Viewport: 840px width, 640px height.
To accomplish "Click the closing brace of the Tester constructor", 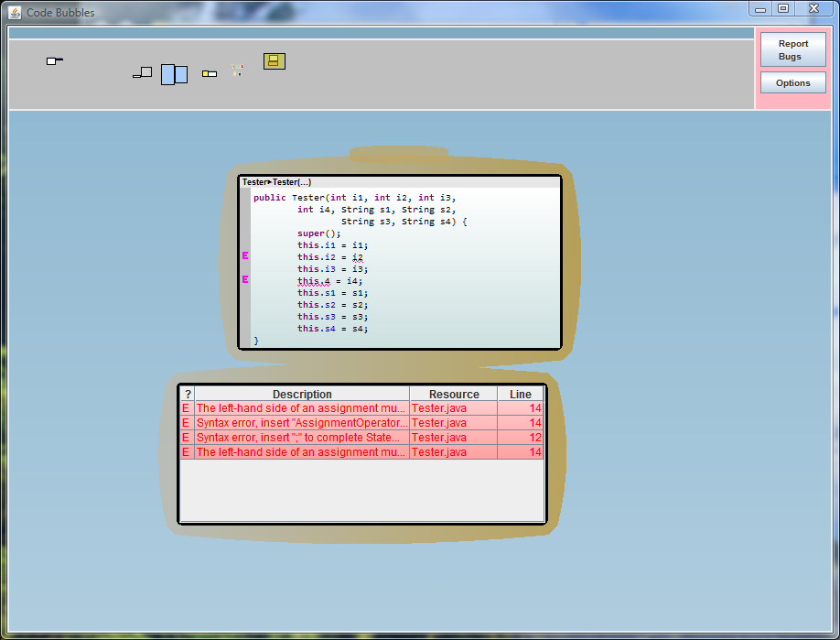I will coord(256,341).
